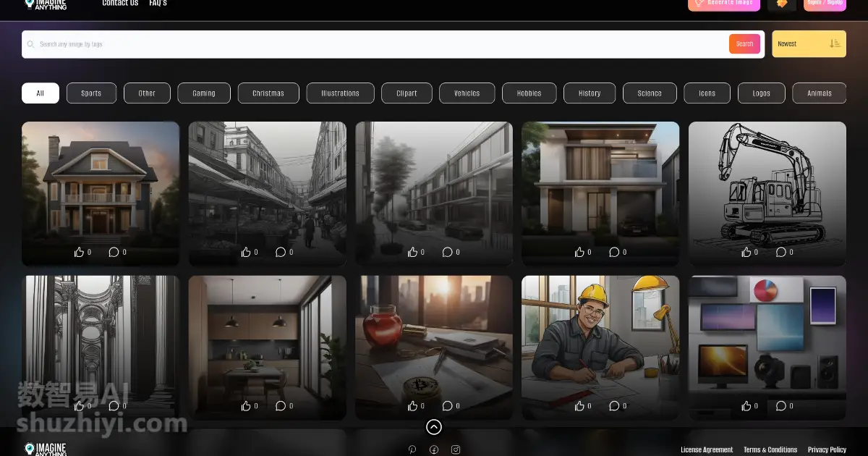
Task: Like the monitors and gadgets desk image
Action: [x=746, y=406]
